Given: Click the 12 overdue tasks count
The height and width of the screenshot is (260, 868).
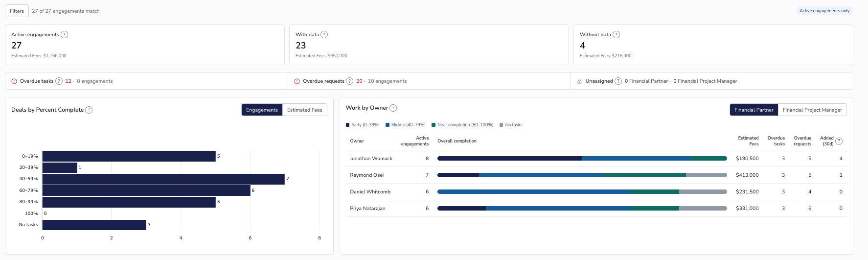Looking at the screenshot, I should point(69,81).
